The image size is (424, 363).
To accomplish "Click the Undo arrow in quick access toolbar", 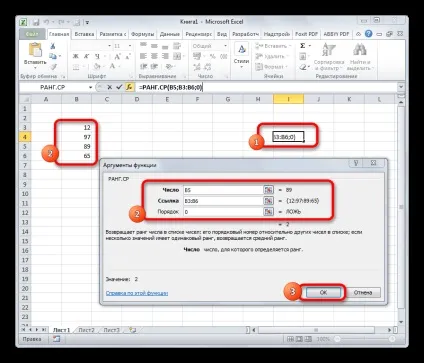I will 46,22.
